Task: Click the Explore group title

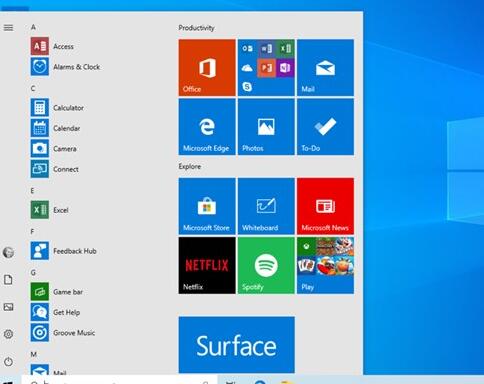Action: click(190, 166)
